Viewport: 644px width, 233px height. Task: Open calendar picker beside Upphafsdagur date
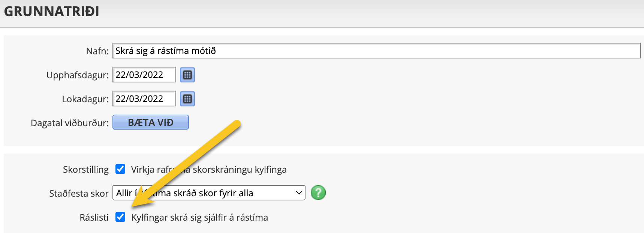pos(187,75)
